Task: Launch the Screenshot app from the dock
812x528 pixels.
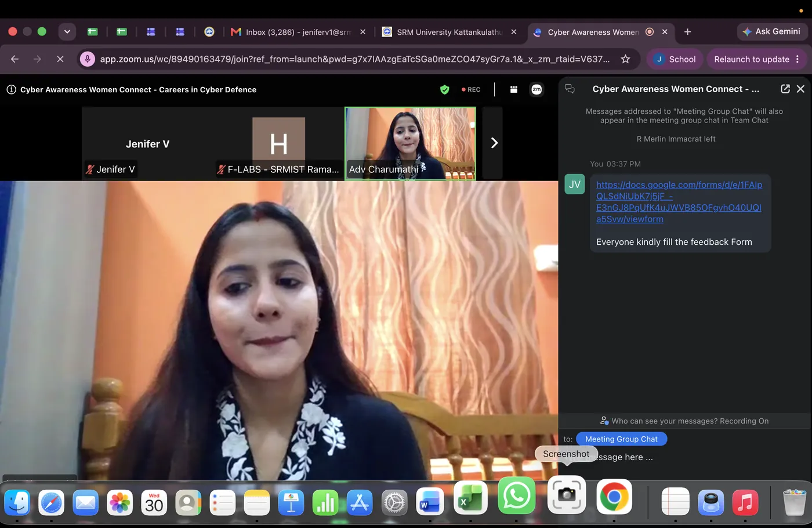Action: (567, 495)
